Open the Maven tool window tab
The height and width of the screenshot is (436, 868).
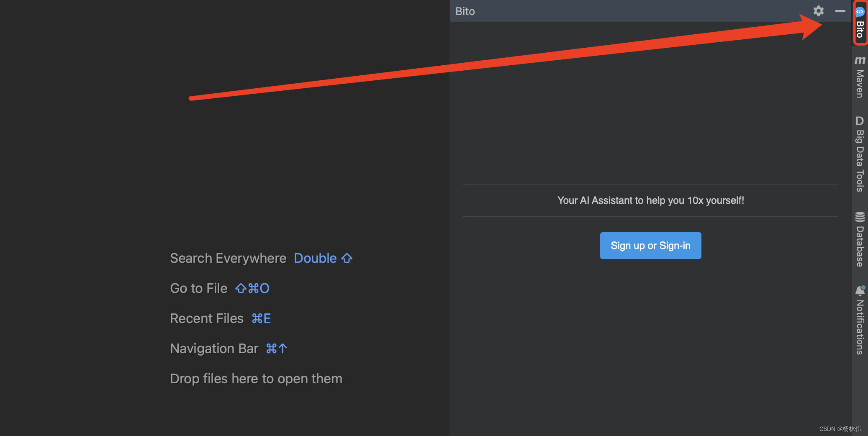[x=860, y=84]
